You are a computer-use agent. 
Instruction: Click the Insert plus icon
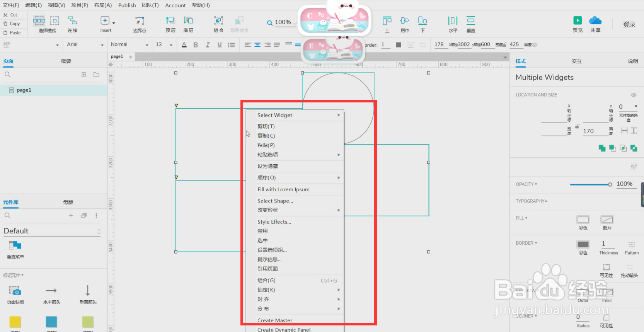(105, 20)
